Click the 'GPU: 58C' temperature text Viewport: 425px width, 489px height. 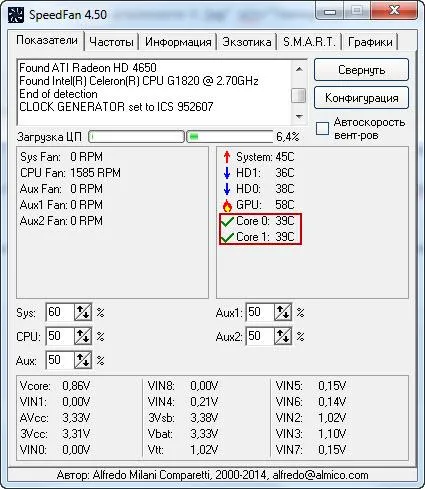[265, 205]
